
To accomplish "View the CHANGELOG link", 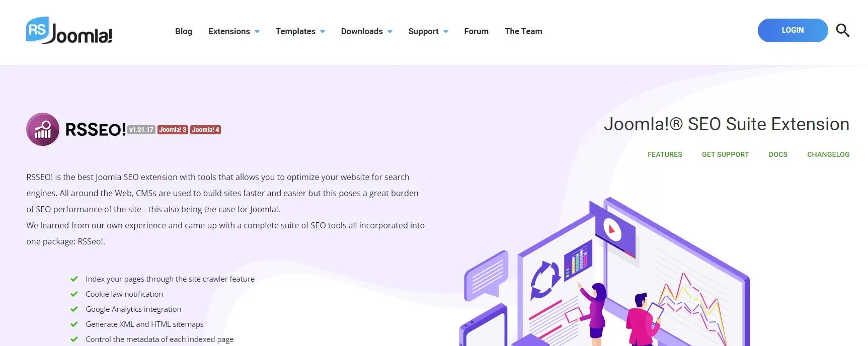I will pyautogui.click(x=828, y=154).
